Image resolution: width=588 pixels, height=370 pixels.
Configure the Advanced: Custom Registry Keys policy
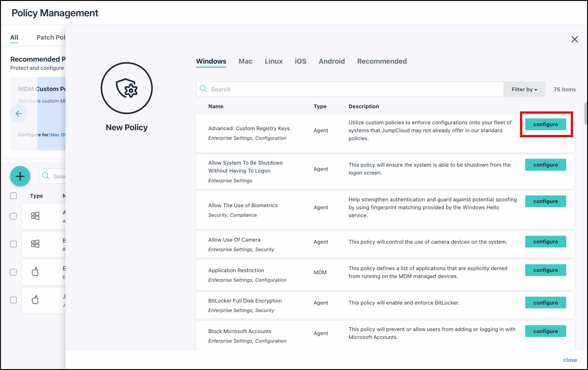click(546, 124)
